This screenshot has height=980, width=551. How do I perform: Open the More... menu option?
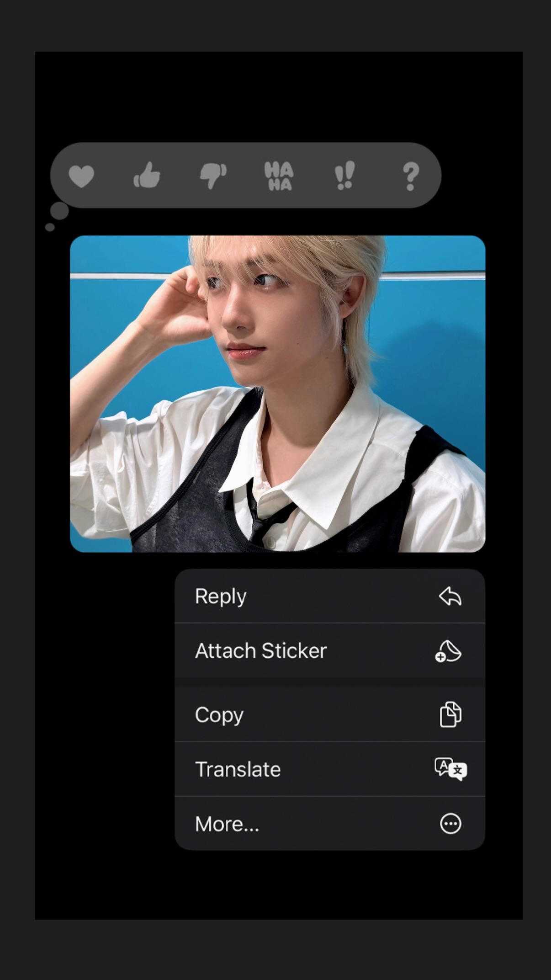pos(227,824)
